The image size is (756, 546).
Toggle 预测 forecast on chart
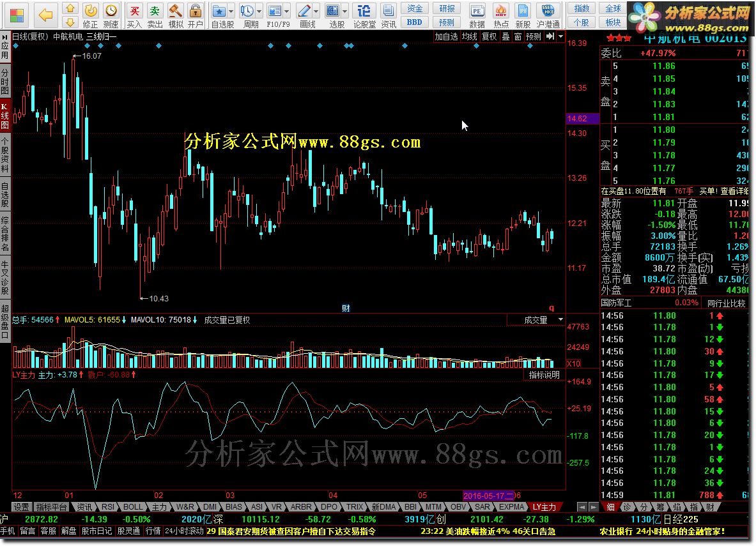(x=533, y=36)
